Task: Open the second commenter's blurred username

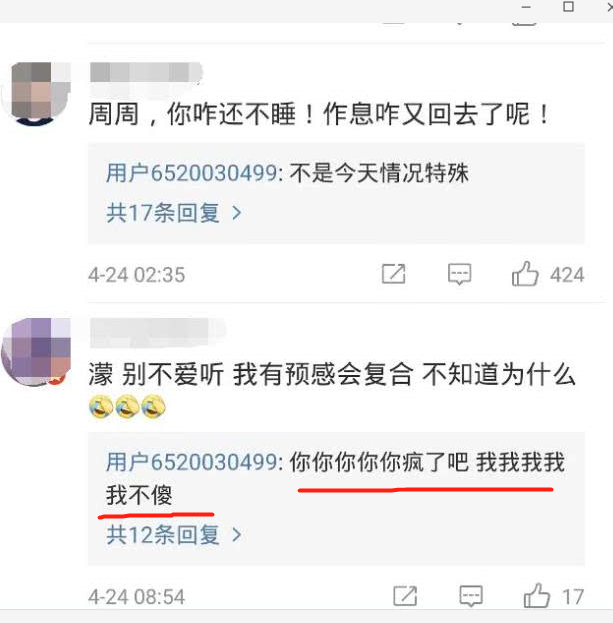Action: tap(155, 333)
